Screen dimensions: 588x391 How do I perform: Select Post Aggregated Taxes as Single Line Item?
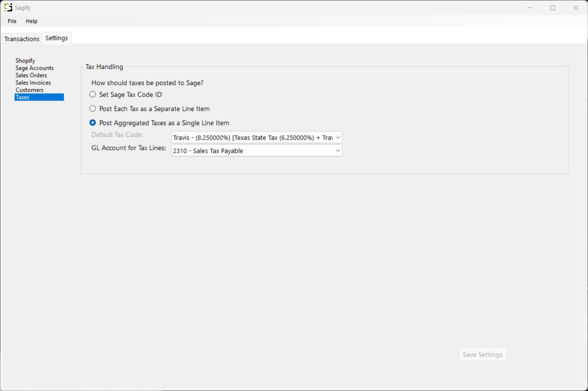coord(93,123)
